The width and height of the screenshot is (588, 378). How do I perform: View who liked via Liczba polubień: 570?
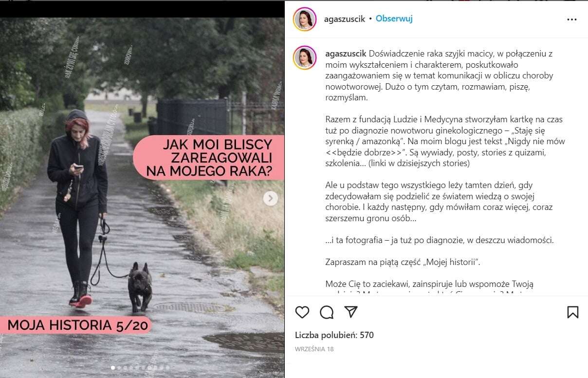(334, 335)
